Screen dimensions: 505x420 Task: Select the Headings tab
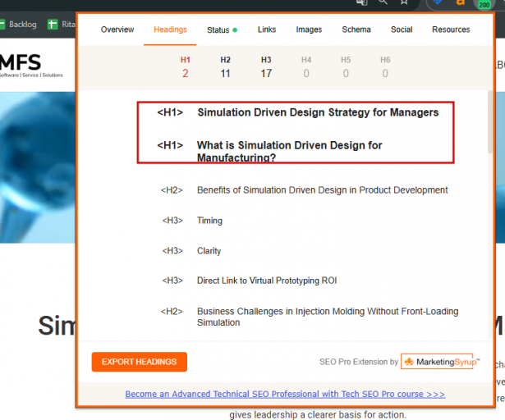pyautogui.click(x=170, y=30)
